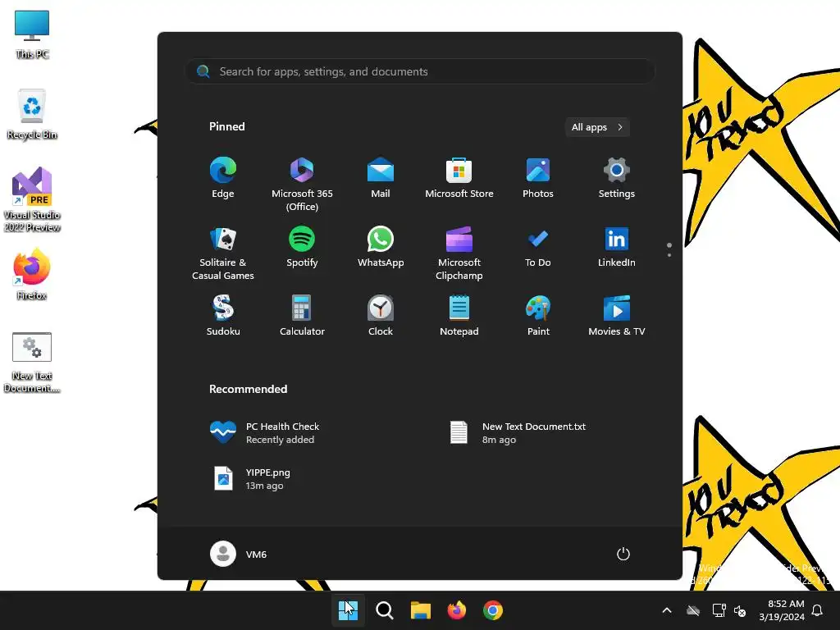Show hidden system tray icons
840x630 pixels.
point(667,610)
